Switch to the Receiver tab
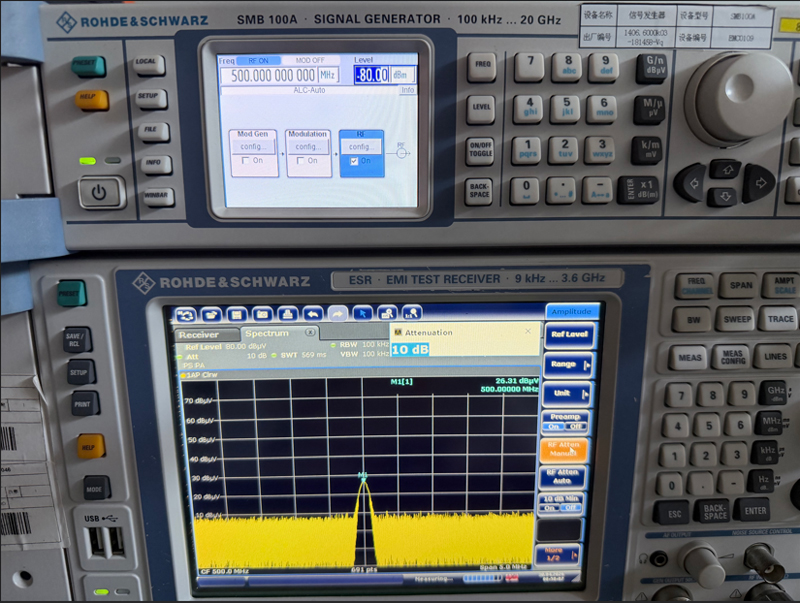 click(207, 335)
